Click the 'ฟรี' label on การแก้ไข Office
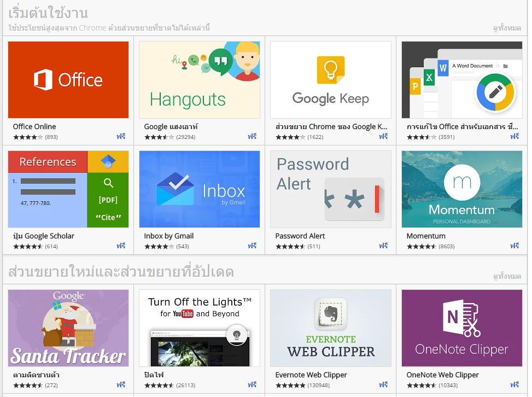This screenshot has height=397, width=532. point(515,136)
